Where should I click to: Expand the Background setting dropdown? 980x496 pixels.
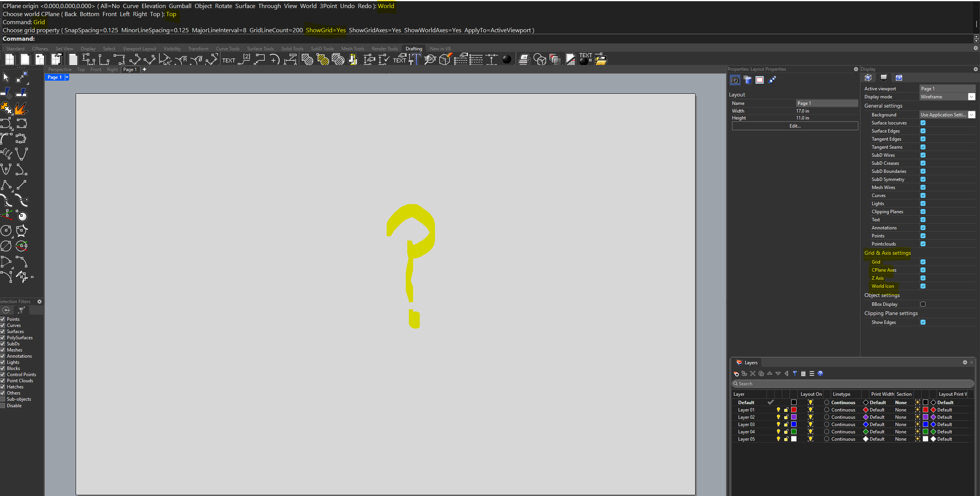pyautogui.click(x=971, y=115)
